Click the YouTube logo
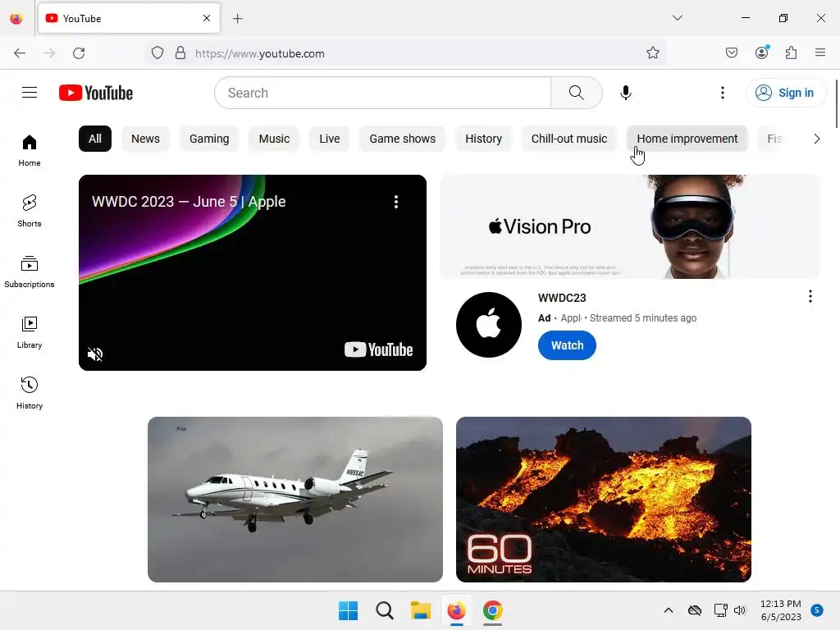Screen dimensions: 840x630 (96, 93)
